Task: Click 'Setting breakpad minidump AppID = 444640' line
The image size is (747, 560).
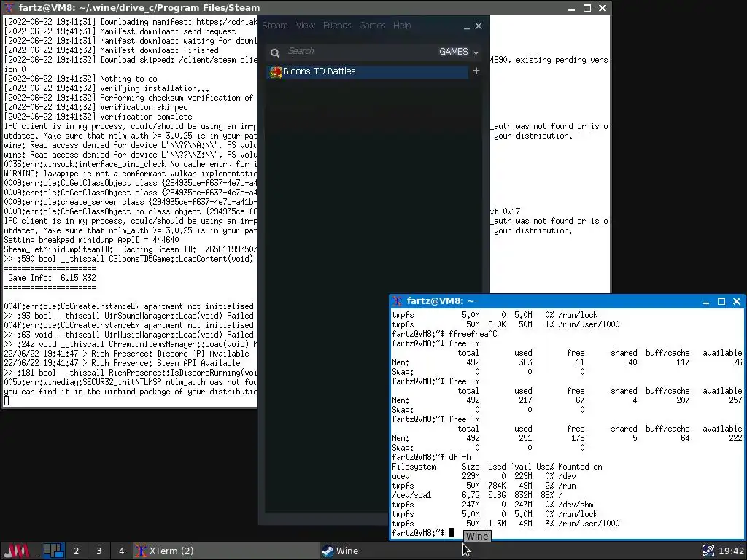Action: coord(91,240)
